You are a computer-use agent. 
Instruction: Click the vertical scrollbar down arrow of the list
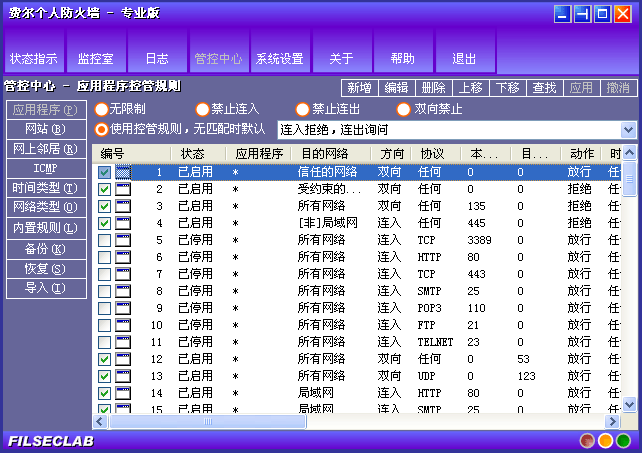coord(630,404)
